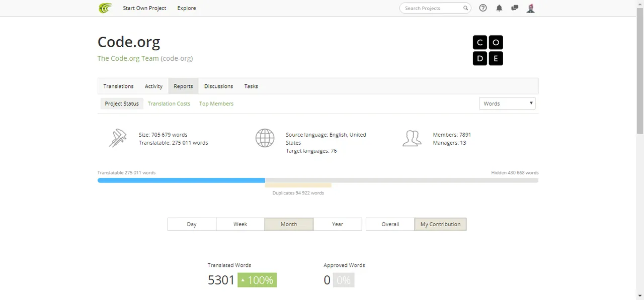
Task: Click the gray 0% badge
Action: 344,280
